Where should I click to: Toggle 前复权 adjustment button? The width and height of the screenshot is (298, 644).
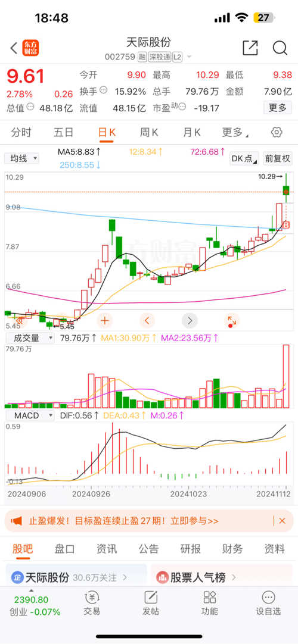(278, 158)
